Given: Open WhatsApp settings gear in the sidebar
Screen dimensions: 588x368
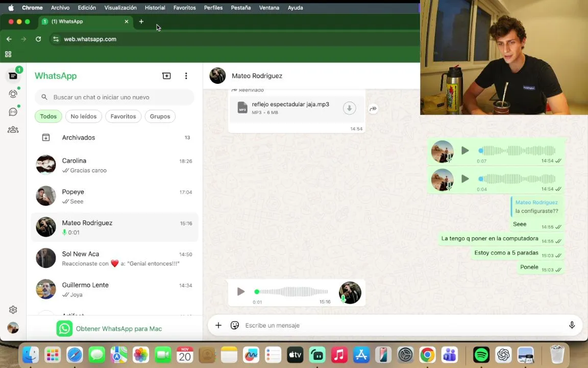Looking at the screenshot, I should click(x=13, y=310).
